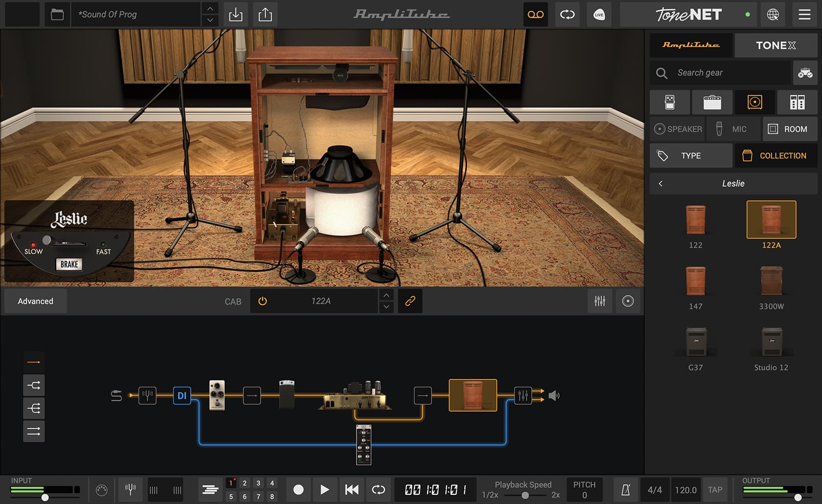Click the save preset download icon

click(235, 15)
